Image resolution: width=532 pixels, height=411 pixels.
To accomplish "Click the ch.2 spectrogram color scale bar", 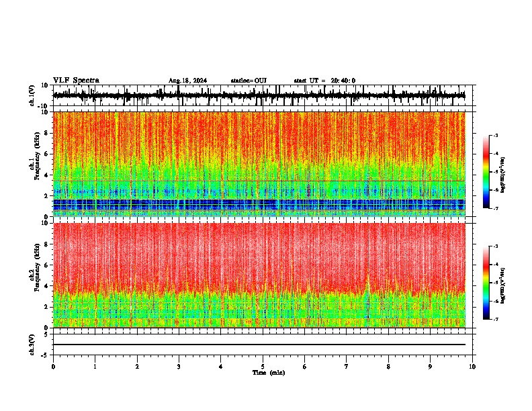I will point(486,283).
